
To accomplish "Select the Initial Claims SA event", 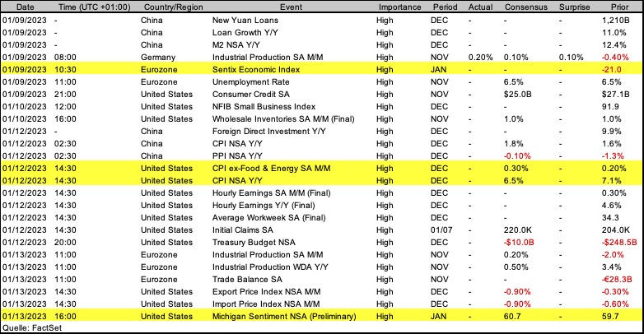I will click(243, 230).
